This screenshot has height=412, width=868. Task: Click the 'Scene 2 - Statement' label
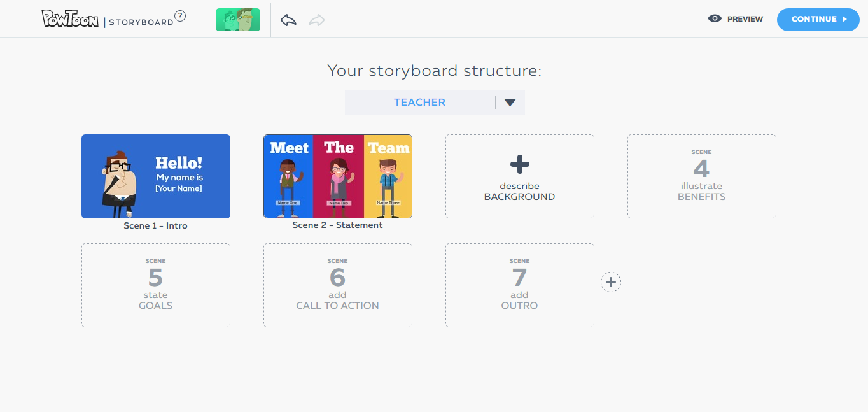pyautogui.click(x=338, y=225)
